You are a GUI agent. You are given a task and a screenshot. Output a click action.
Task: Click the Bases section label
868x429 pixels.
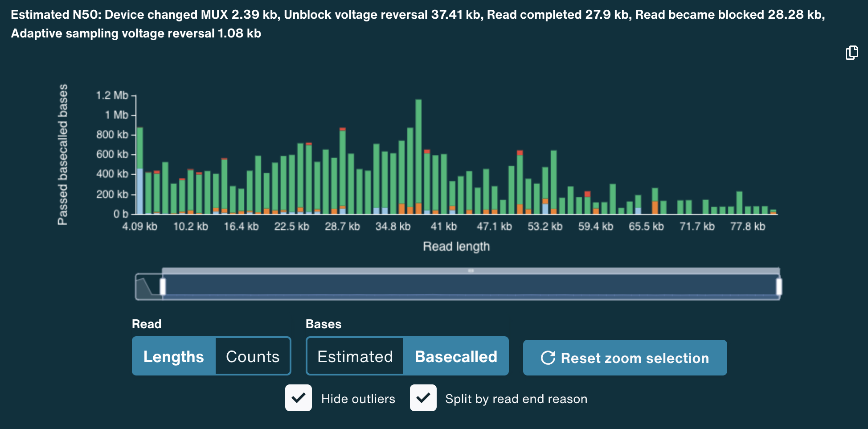click(323, 324)
